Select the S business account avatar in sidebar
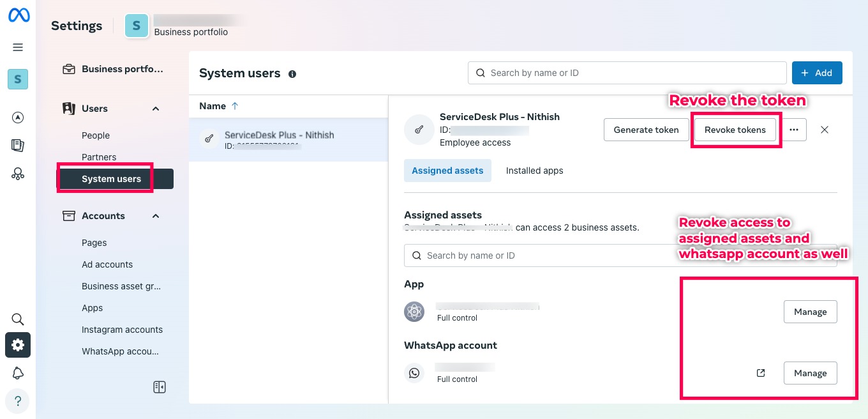Viewport: 868px width, 419px height. pyautogui.click(x=18, y=79)
